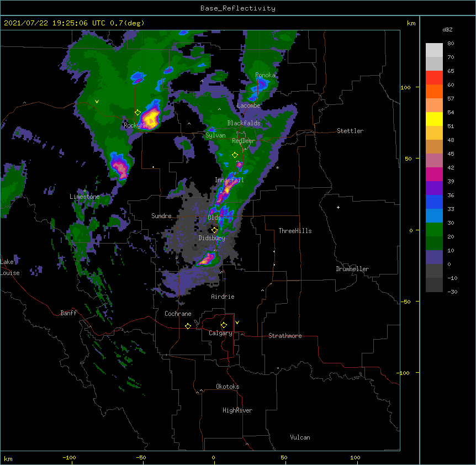Click the light orange 54-57 dBZ swatch

click(434, 105)
